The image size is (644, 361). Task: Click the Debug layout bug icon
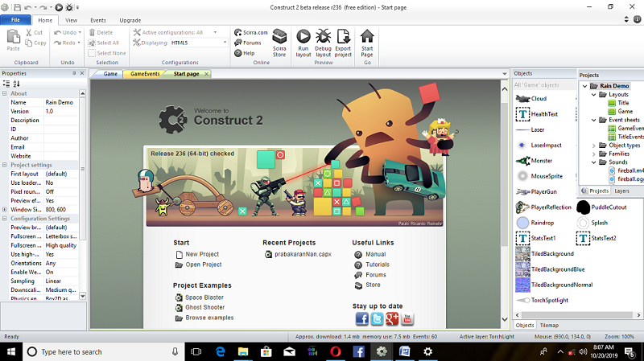pyautogui.click(x=324, y=37)
